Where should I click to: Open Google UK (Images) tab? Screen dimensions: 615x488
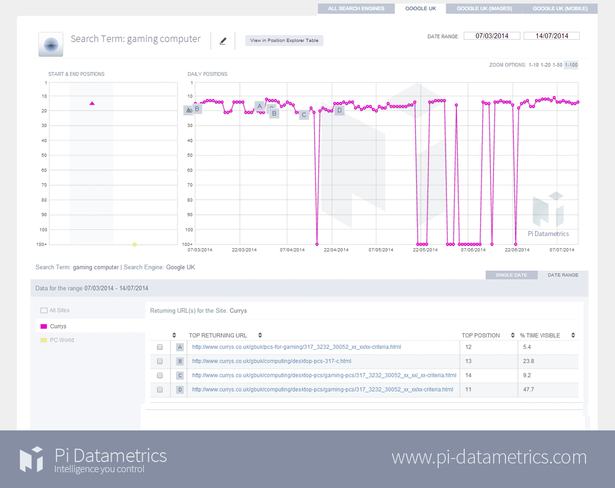484,9
